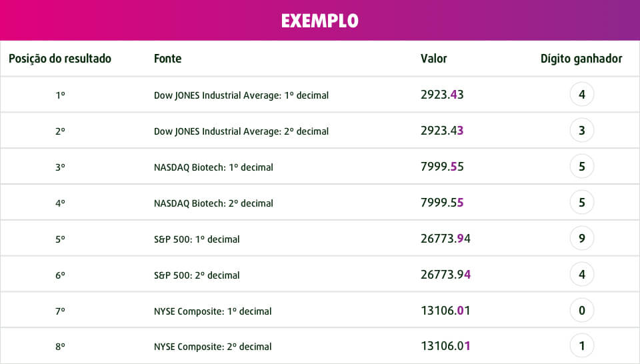Click the circled digit 5 in the 4º row

[x=582, y=203]
